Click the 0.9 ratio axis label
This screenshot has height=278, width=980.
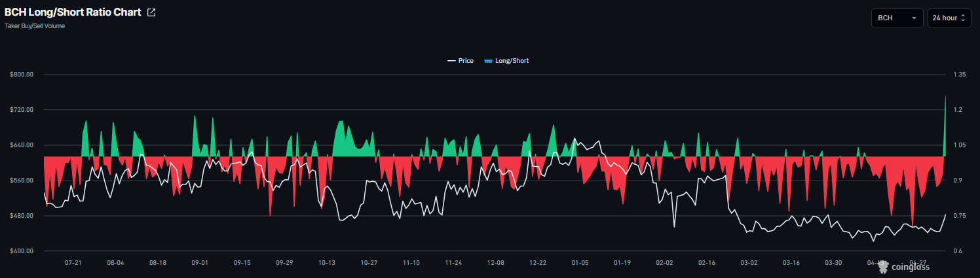pyautogui.click(x=958, y=181)
